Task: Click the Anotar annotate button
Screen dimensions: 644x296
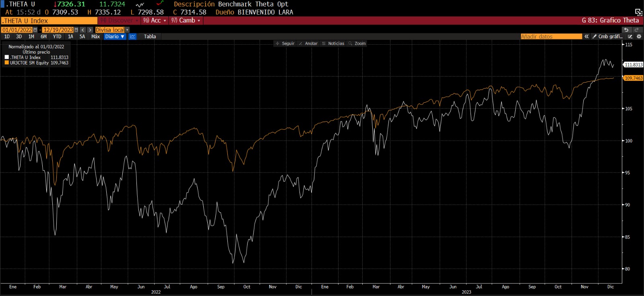Action: [308, 43]
